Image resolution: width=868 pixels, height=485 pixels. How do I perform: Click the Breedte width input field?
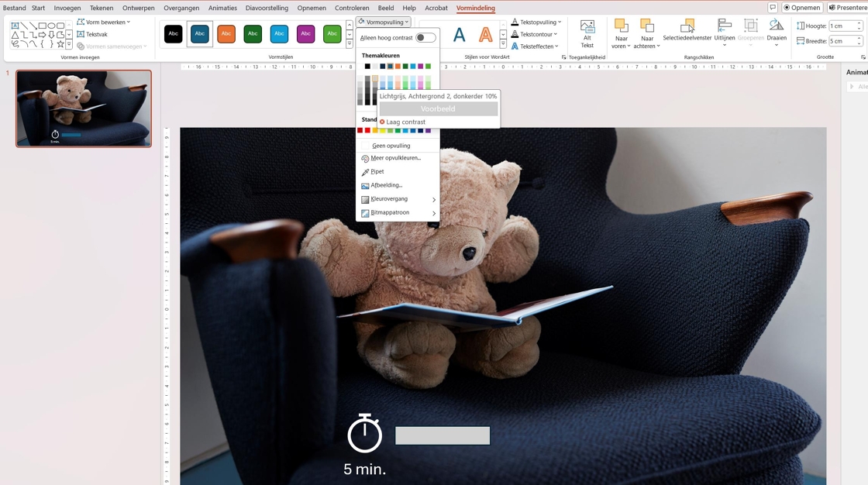846,41
